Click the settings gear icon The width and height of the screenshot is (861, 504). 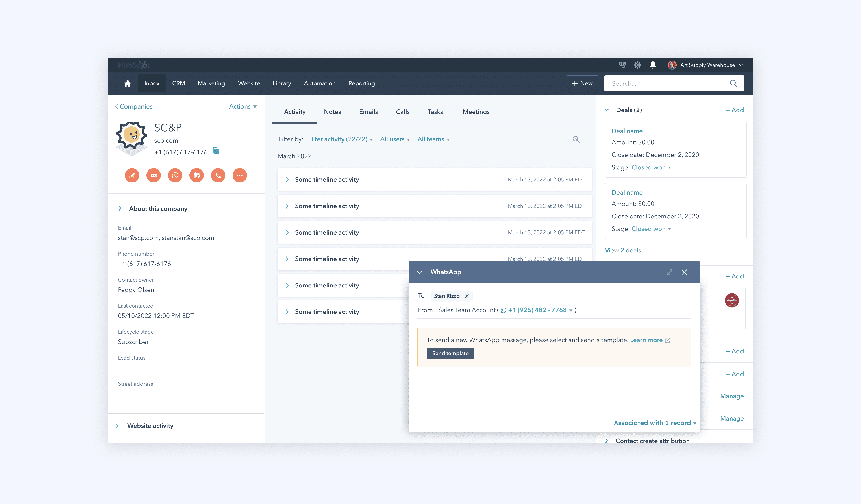tap(637, 65)
